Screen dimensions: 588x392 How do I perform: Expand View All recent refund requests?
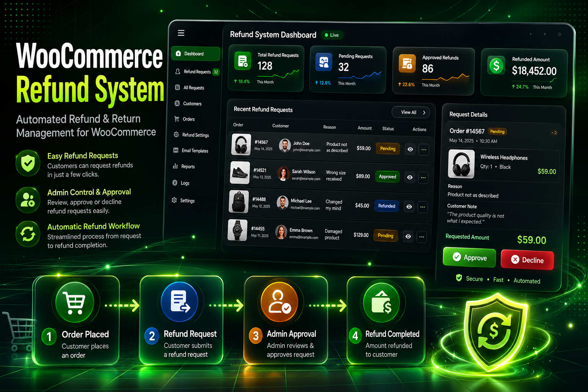411,112
